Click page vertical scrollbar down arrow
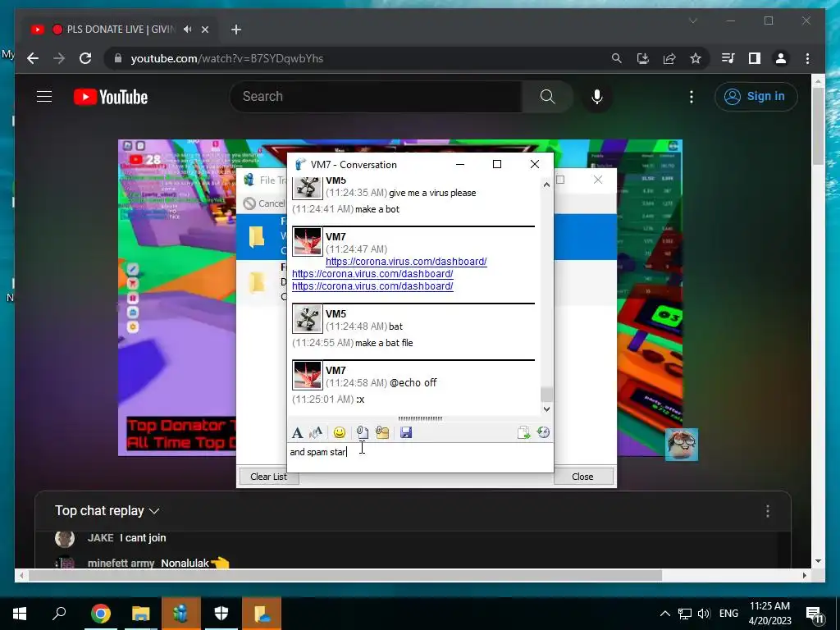This screenshot has height=630, width=840. coord(818,561)
